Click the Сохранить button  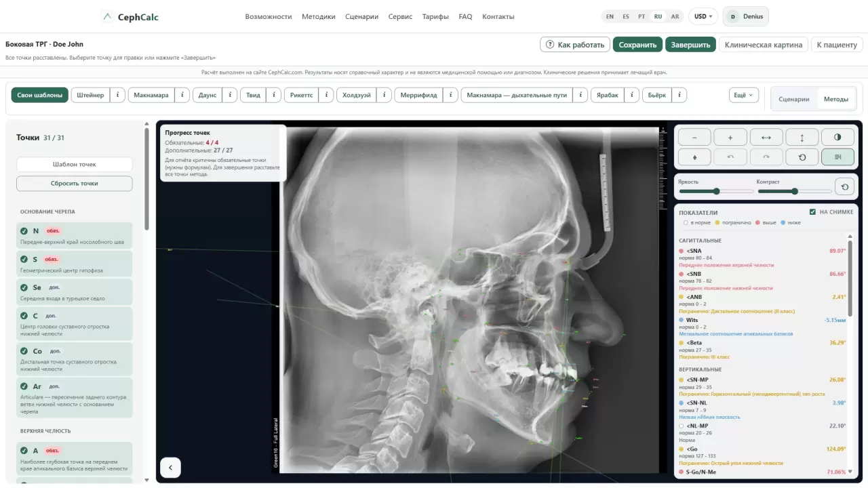638,45
